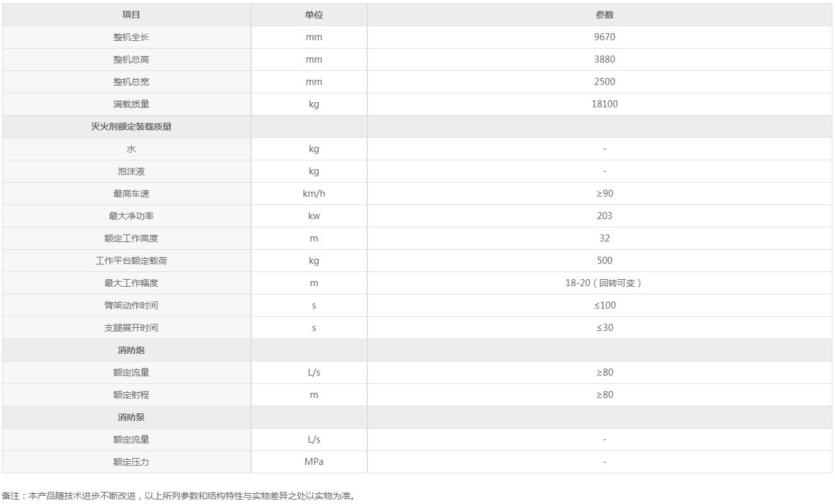The height and width of the screenshot is (504, 835).
Task: Click the 额定工作高度 row label
Action: pos(131,238)
